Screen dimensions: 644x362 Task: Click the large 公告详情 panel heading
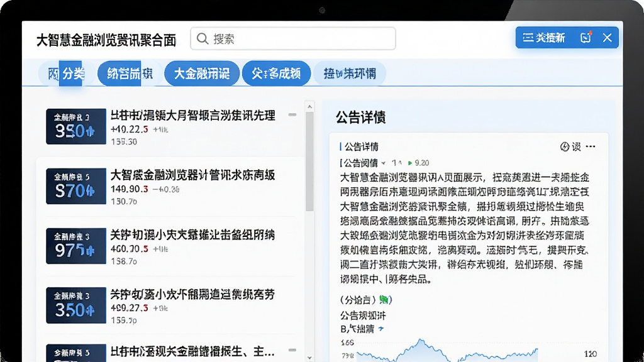point(360,118)
